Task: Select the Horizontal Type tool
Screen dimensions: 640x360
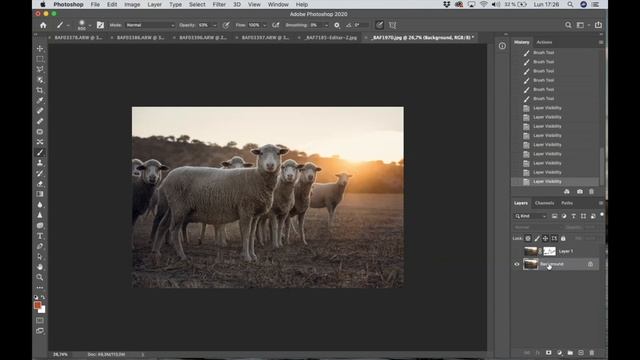Action: click(40, 236)
